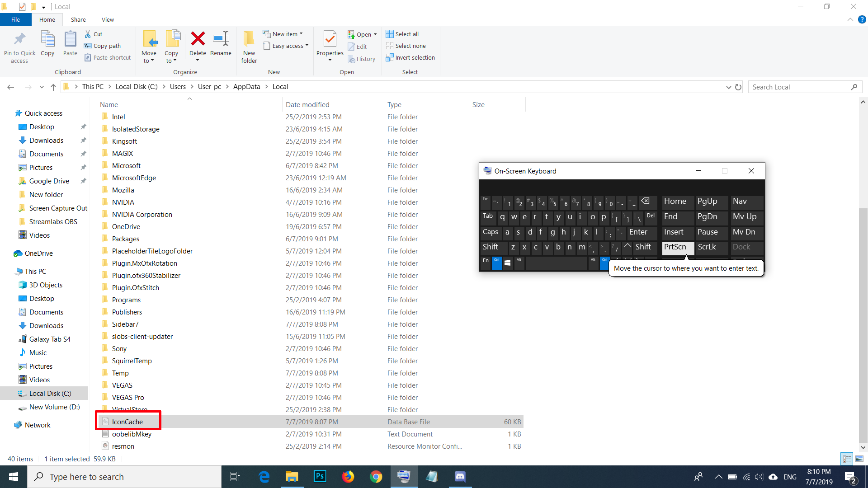Click the Rename icon on the ribbon

pos(221,45)
